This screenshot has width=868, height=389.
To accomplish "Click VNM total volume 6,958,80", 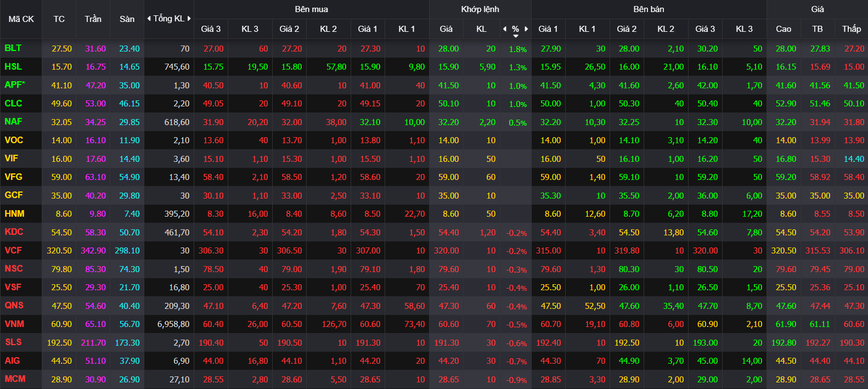I will (x=173, y=324).
